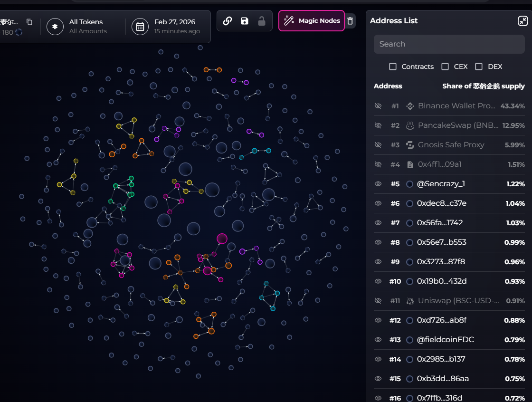This screenshot has width=532, height=402.
Task: Tick the DEX filter checkbox
Action: (x=479, y=67)
